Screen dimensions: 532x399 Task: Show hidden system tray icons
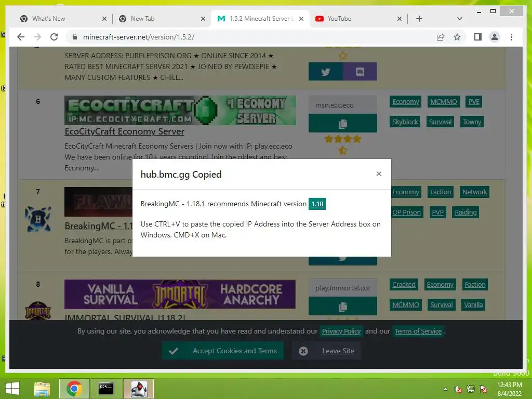(445, 389)
